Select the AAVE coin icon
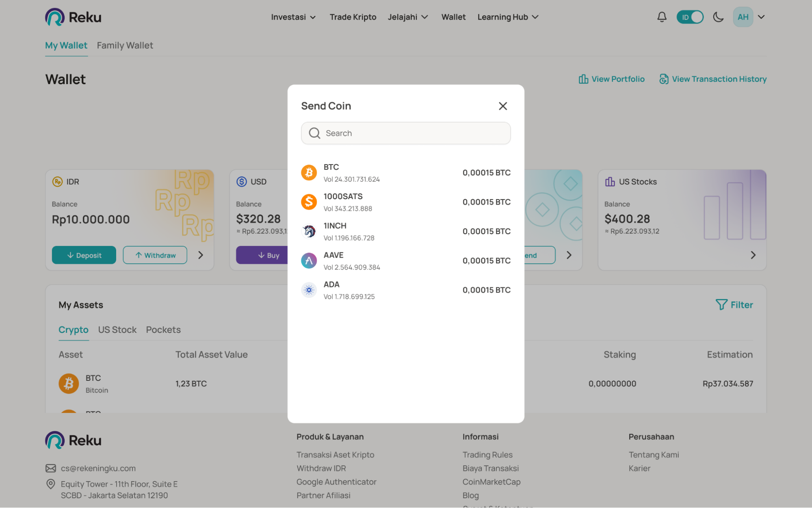 pyautogui.click(x=309, y=261)
